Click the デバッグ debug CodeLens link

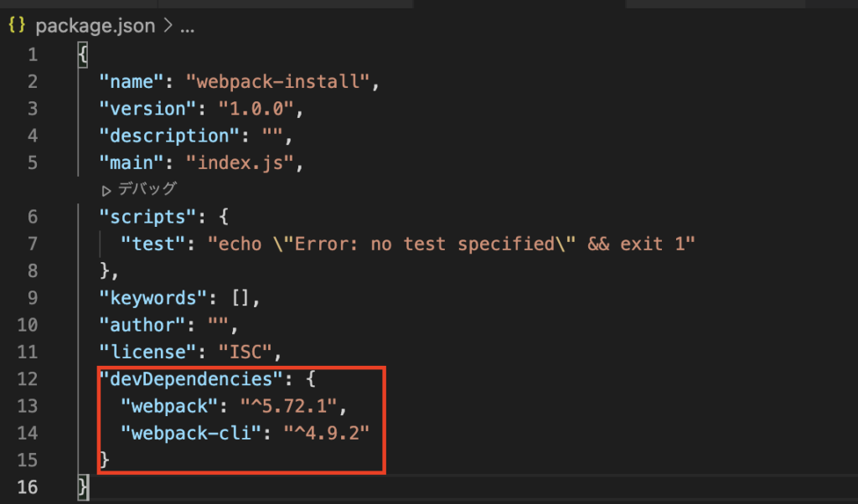(x=147, y=189)
